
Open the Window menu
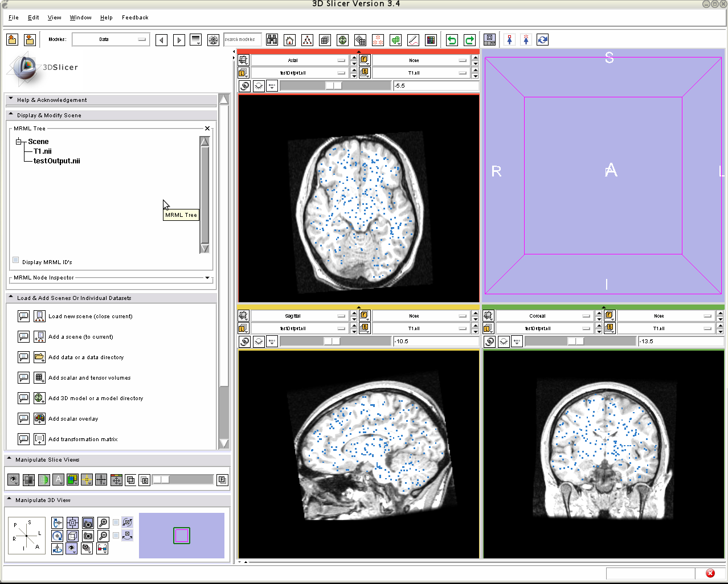pos(80,18)
